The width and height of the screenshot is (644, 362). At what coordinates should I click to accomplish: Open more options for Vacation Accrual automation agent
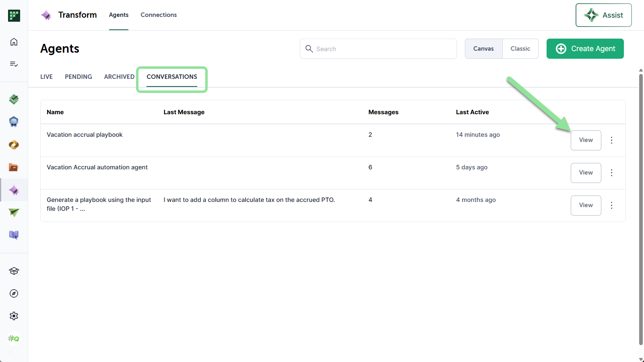[x=611, y=173]
